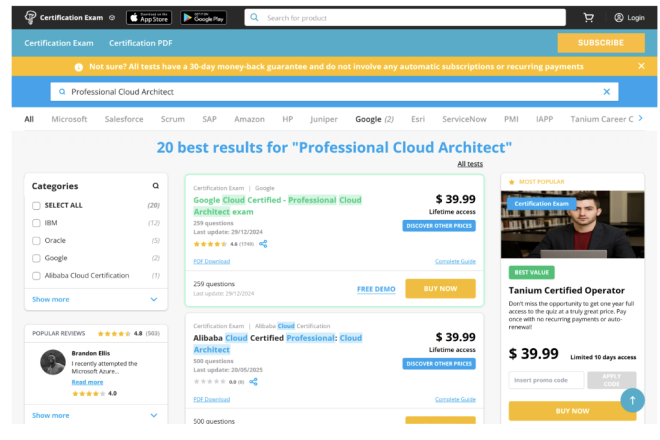The height and width of the screenshot is (440, 660).
Task: Select the ServiceNow vendor tab
Action: click(x=464, y=119)
